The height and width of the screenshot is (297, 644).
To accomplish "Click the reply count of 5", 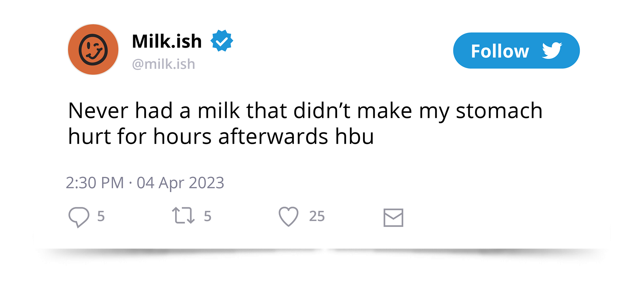I will 101,216.
